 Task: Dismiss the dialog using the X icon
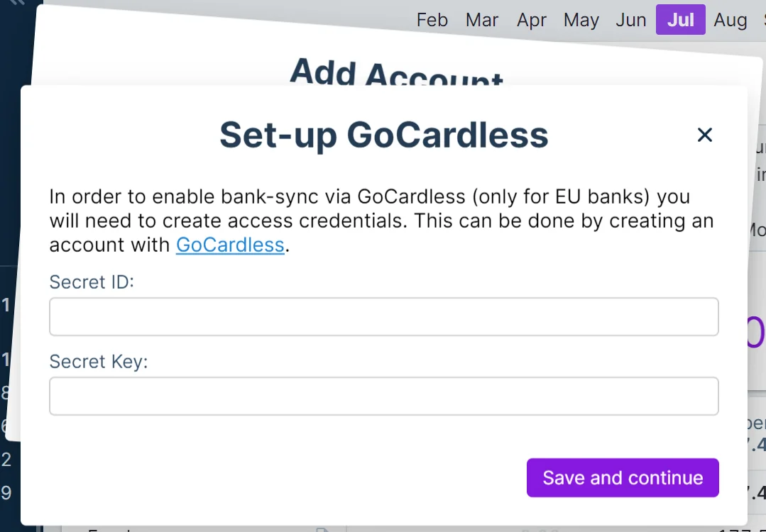704,135
